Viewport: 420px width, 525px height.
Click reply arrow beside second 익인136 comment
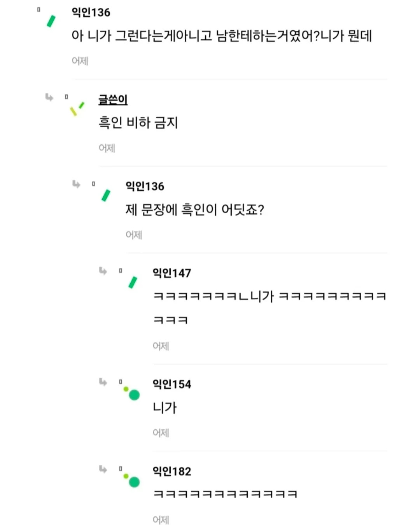point(76,184)
